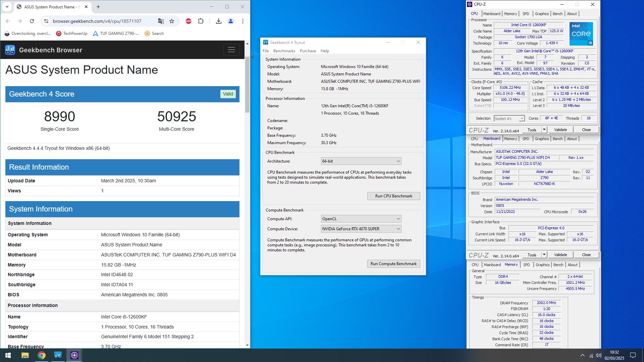644x362 pixels.
Task: Expand Tools dropdown arrow in middle CPU-Z window
Action: click(x=544, y=255)
